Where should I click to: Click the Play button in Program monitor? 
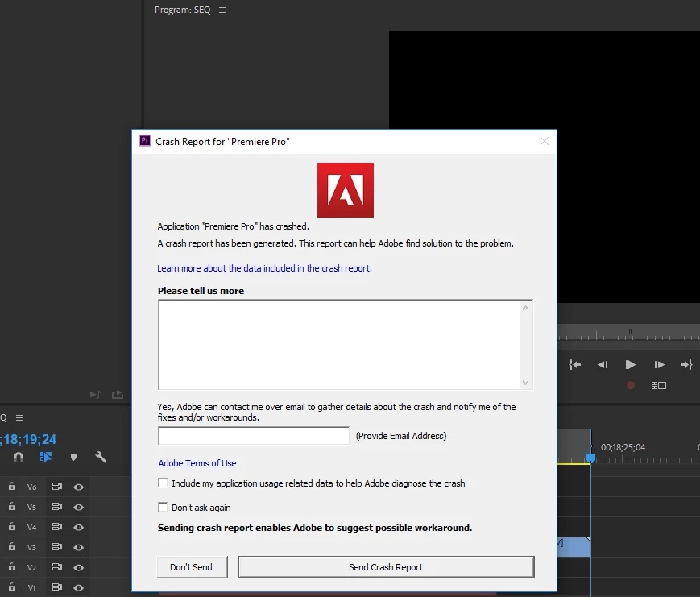click(x=630, y=365)
